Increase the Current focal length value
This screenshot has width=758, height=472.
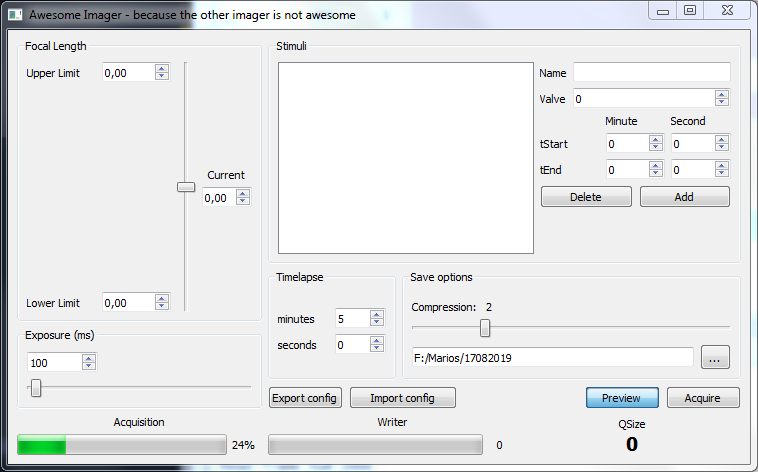tap(243, 193)
